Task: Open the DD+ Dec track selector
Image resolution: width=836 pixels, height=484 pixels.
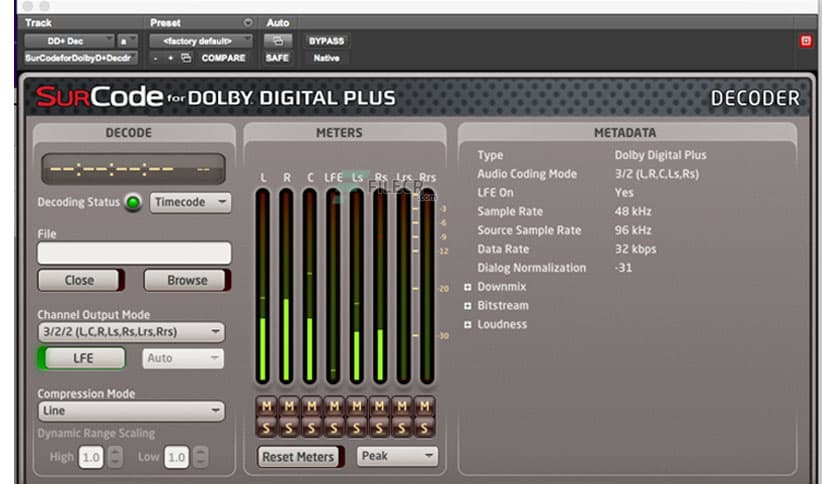Action: (69, 41)
